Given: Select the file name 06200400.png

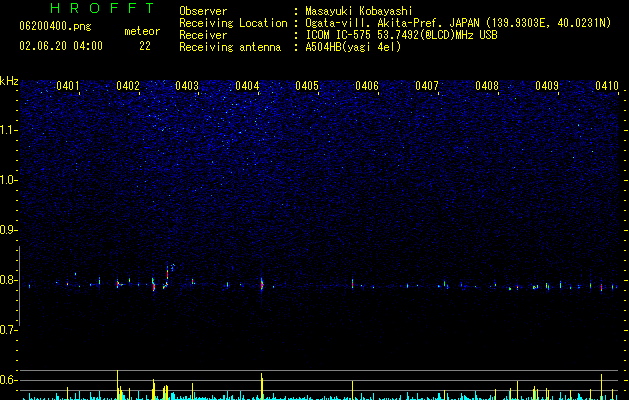Looking at the screenshot, I should coord(55,26).
